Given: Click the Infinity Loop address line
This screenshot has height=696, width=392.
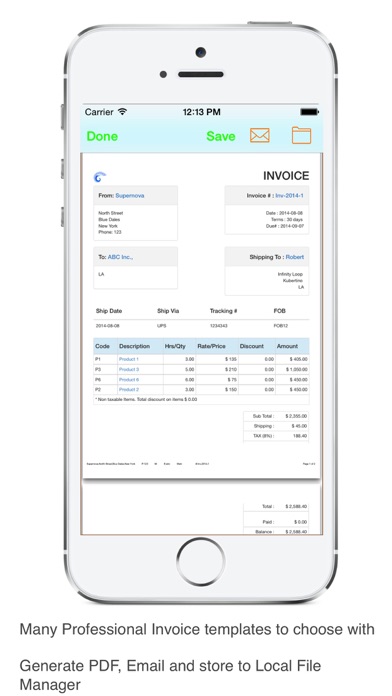Looking at the screenshot, I should coord(290,274).
